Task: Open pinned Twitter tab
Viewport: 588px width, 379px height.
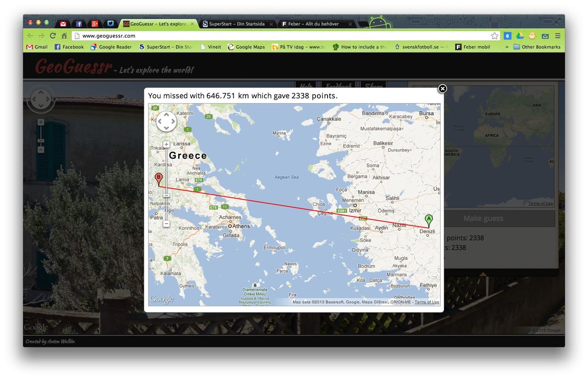Action: pos(110,24)
